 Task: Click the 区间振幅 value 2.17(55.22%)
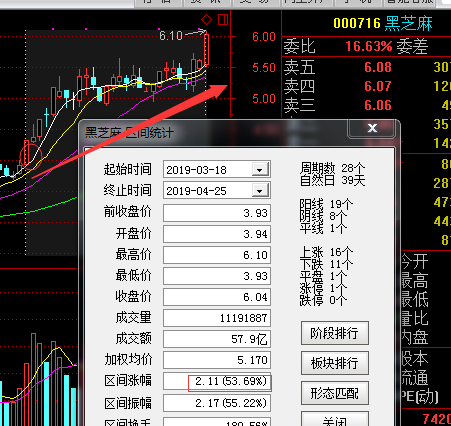[217, 403]
